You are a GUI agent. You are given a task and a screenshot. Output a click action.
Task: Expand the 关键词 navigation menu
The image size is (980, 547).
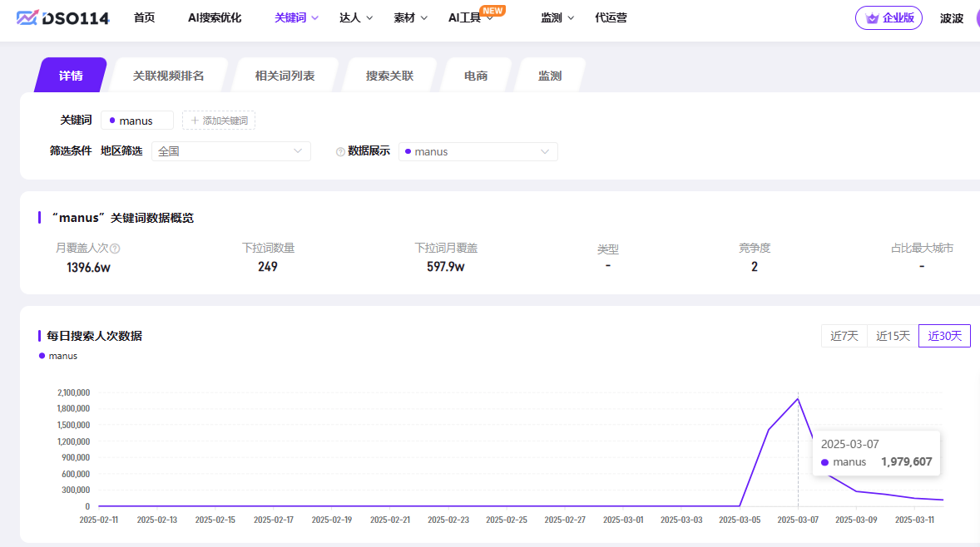[x=296, y=17]
